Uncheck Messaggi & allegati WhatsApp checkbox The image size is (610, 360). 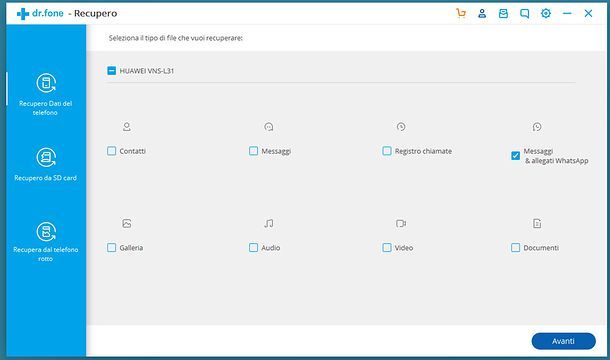(x=515, y=156)
